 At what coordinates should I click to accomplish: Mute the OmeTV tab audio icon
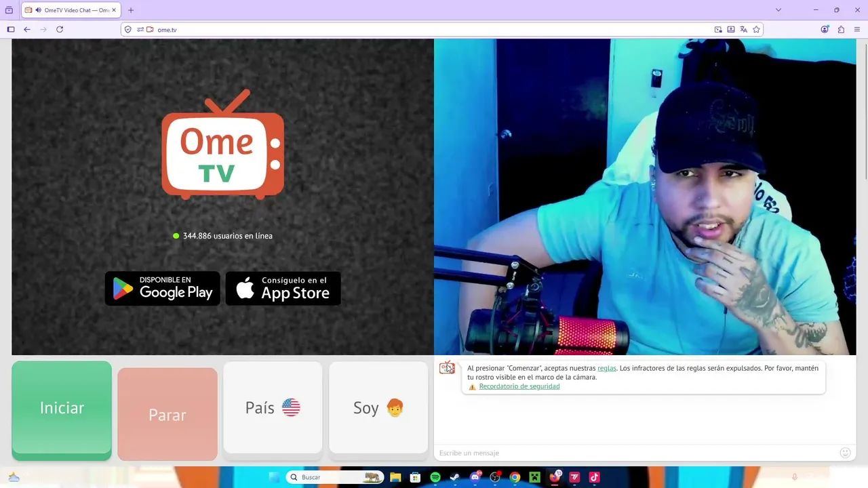point(38,10)
